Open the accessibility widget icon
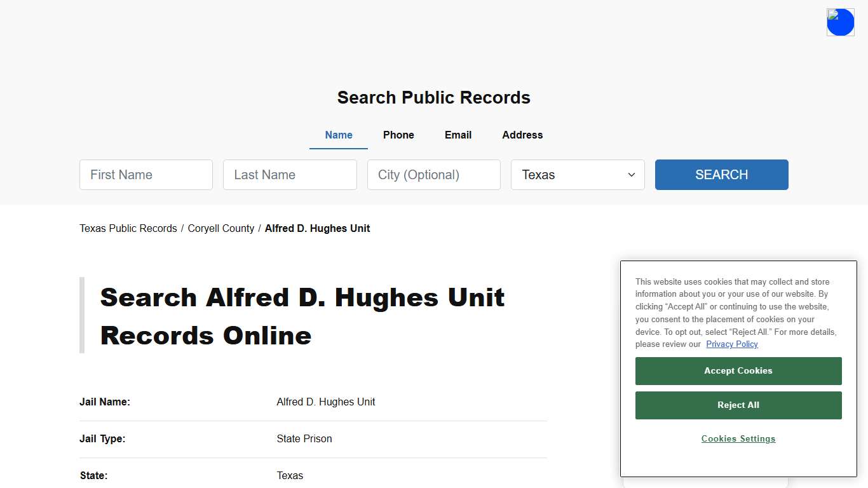 [840, 22]
